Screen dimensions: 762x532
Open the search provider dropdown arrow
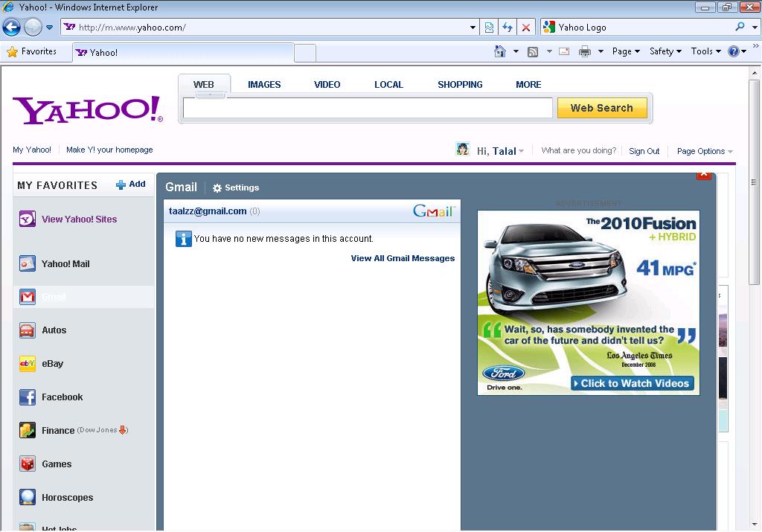tap(755, 28)
